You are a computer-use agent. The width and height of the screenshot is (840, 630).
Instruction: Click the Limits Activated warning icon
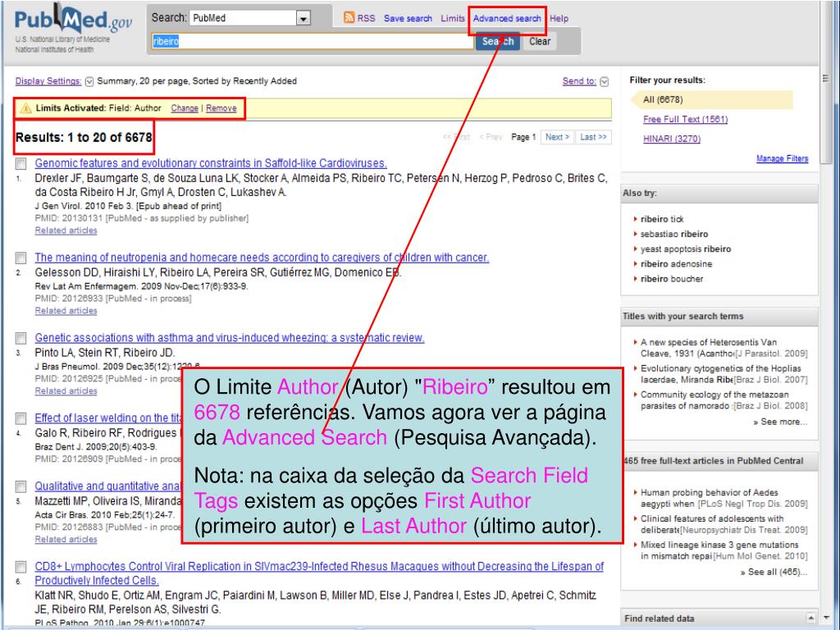coord(25,108)
